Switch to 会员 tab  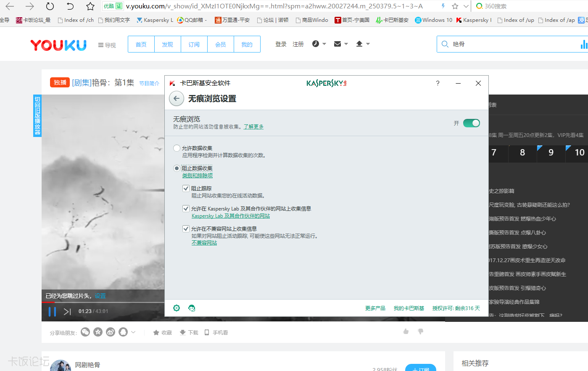click(x=221, y=44)
